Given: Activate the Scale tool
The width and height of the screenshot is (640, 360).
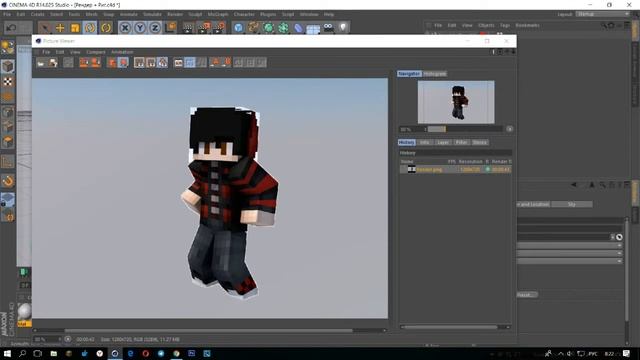Looking at the screenshot, I should pyautogui.click(x=75, y=28).
